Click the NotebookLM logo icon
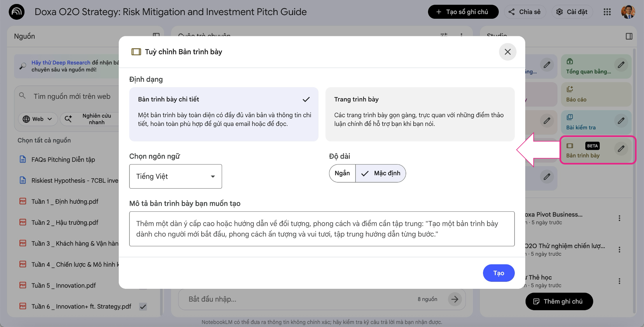This screenshot has width=644, height=327. (16, 12)
